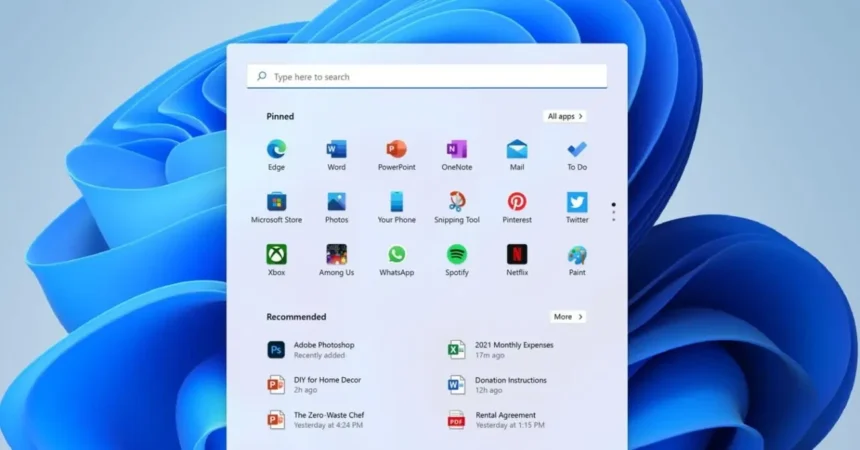The image size is (860, 450).
Task: Start the Snipping Tool
Action: pyautogui.click(x=457, y=207)
